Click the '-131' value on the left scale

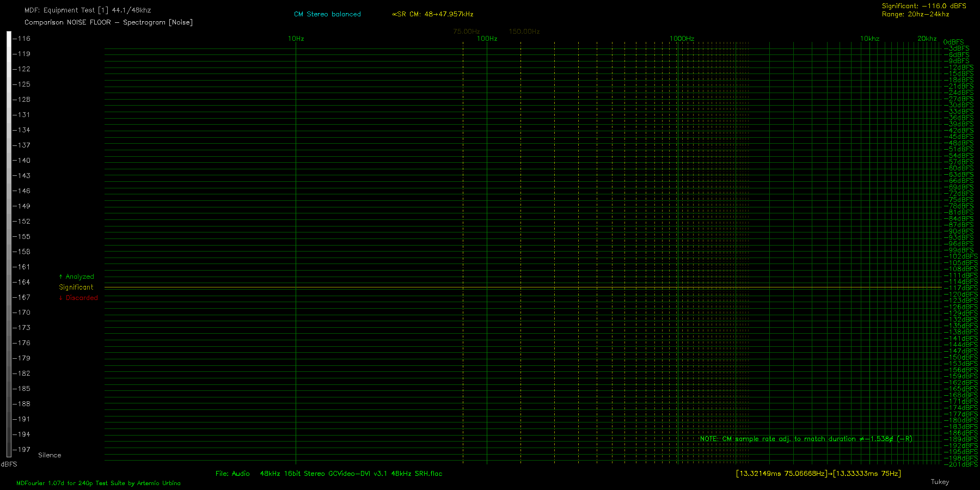22,115
